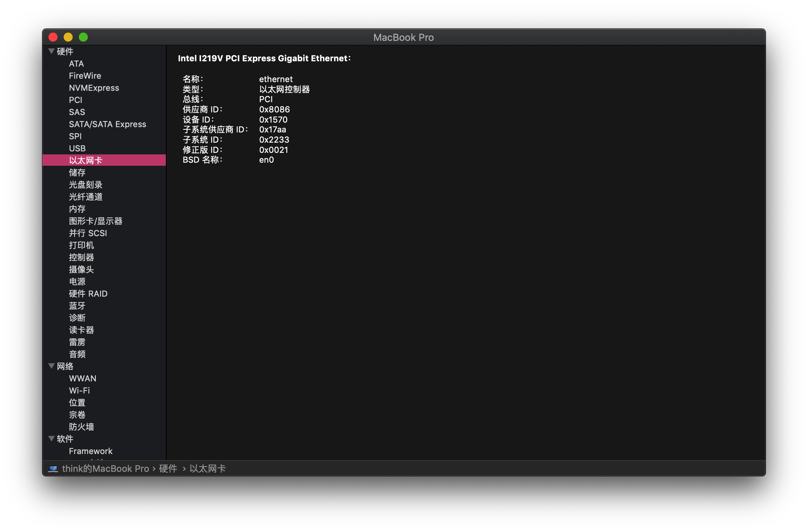808x532 pixels.
Task: Open the 雷雳 hardware entry
Action: [x=77, y=342]
